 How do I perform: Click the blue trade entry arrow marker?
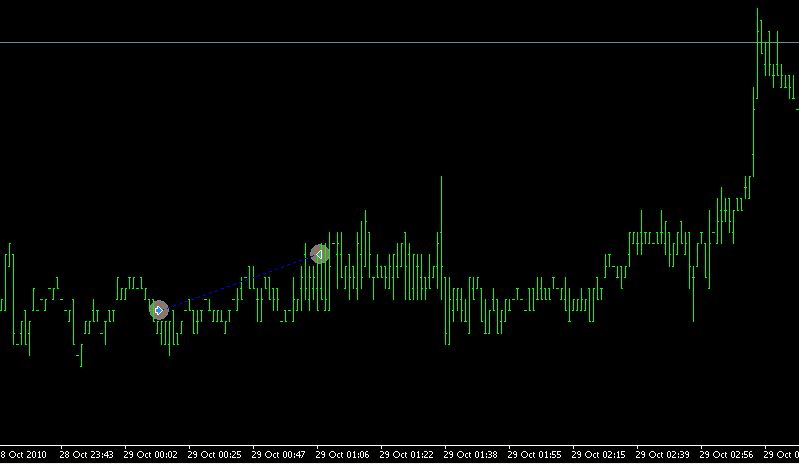click(159, 310)
